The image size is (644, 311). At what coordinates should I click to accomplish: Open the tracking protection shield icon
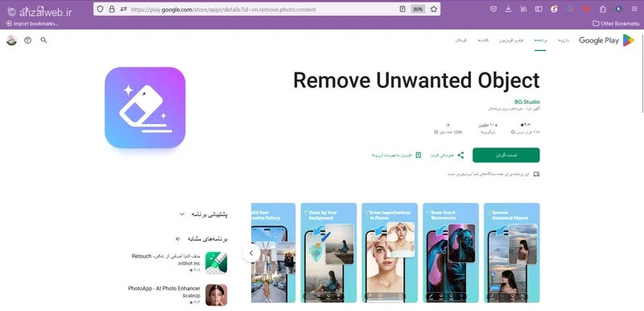click(100, 9)
